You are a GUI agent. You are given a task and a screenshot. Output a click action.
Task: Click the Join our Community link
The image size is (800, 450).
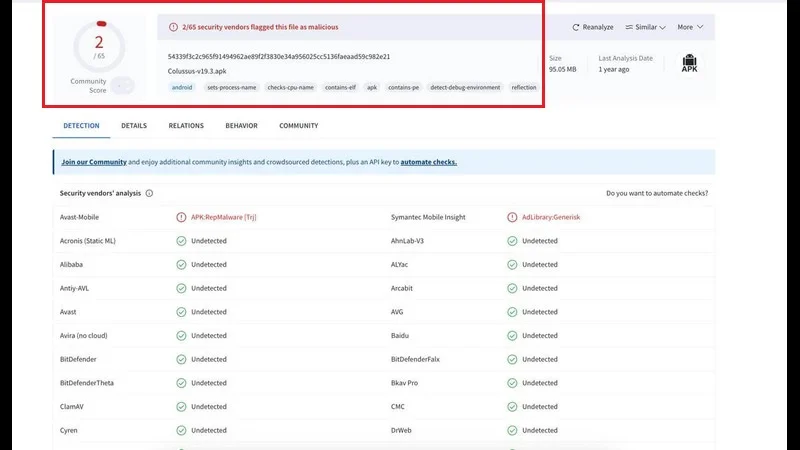[94, 162]
